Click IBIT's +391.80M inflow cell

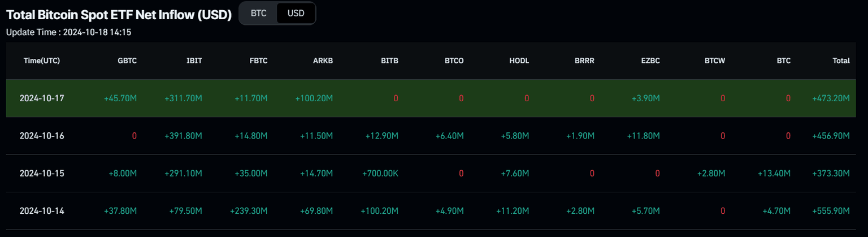[183, 136]
